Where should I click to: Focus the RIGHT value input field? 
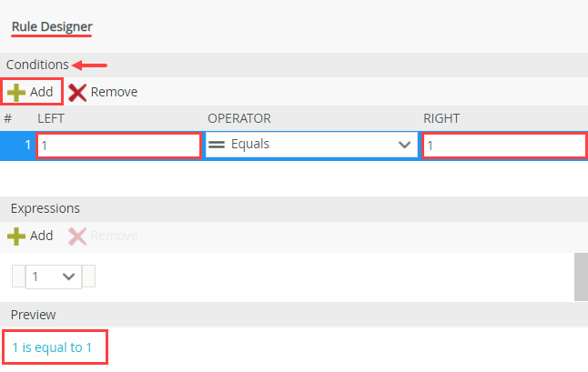coord(504,146)
